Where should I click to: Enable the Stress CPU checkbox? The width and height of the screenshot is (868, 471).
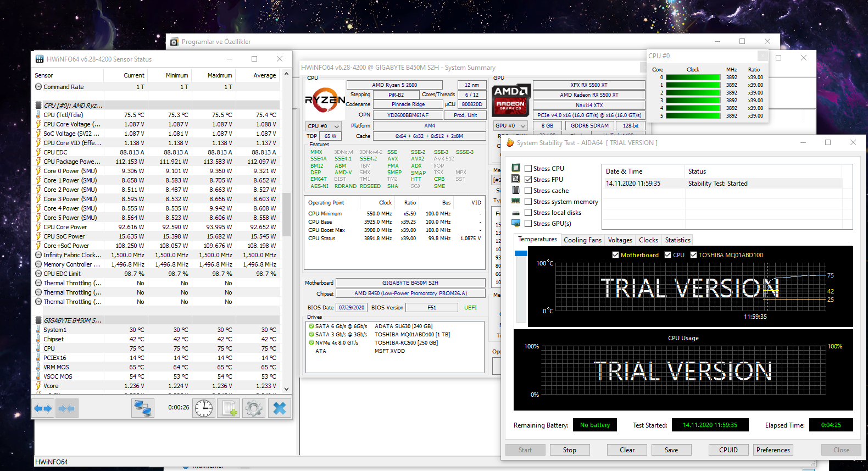coord(528,169)
